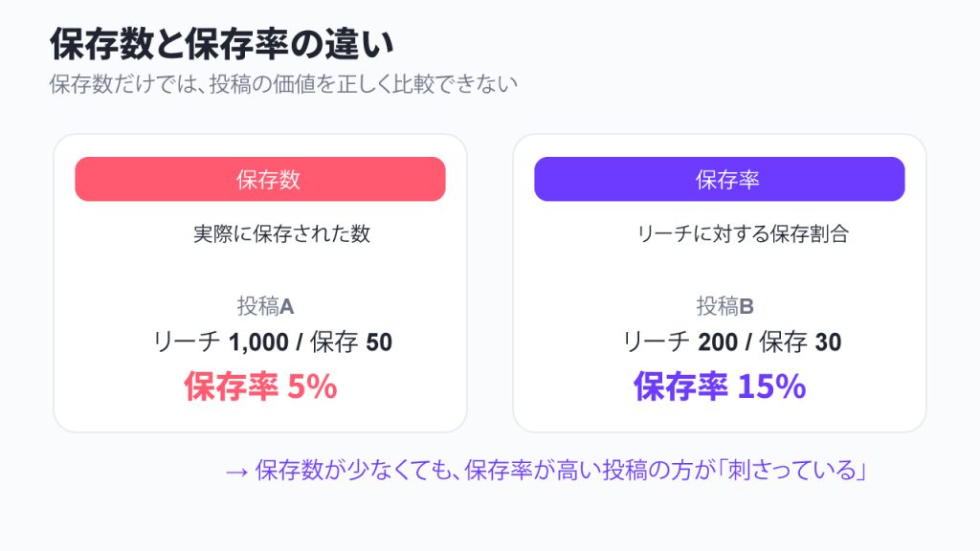Image resolution: width=980 pixels, height=551 pixels.
Task: Click the red 保存率 5% text
Action: pyautogui.click(x=260, y=386)
